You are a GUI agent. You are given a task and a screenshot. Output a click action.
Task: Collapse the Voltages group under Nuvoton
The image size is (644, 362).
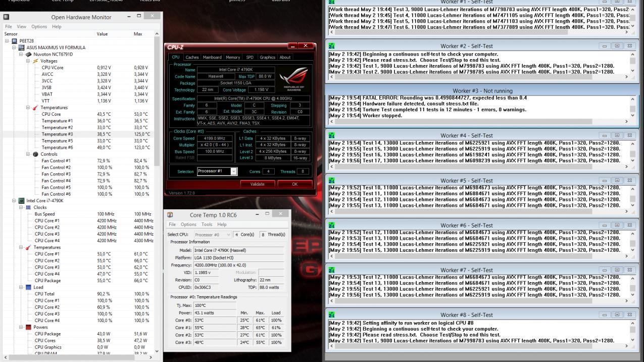28,61
